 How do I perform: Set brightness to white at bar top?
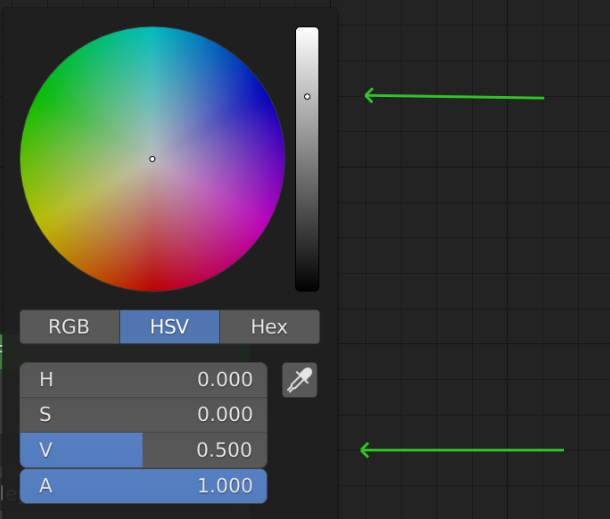tap(307, 31)
